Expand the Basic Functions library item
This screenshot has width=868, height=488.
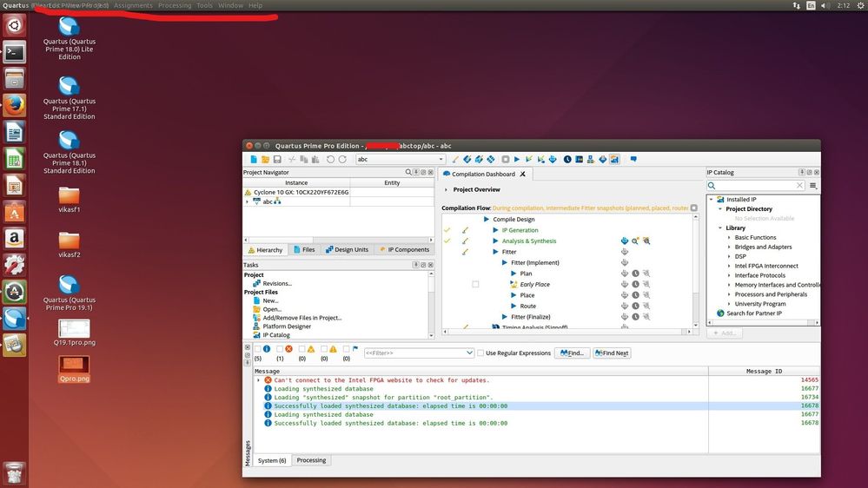coord(730,238)
